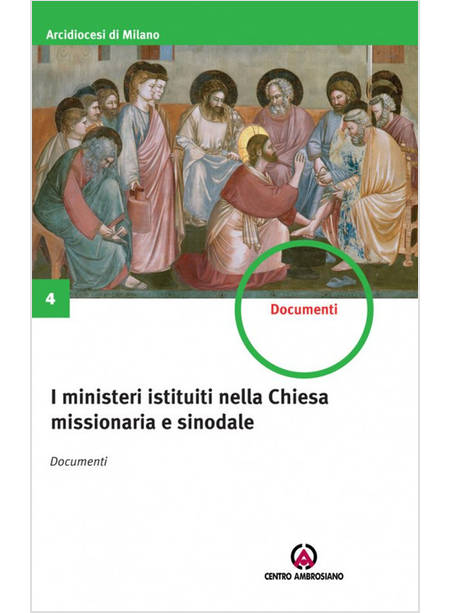Click the green number 4 badge

point(51,298)
